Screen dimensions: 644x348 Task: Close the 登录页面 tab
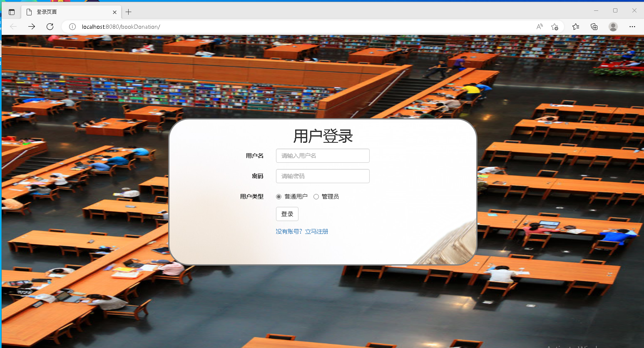pyautogui.click(x=114, y=12)
